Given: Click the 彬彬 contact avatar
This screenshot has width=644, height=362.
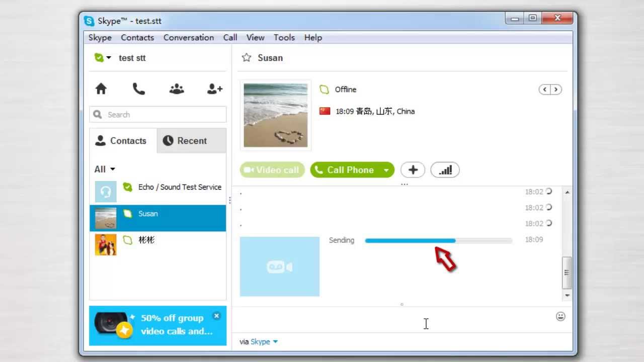Looking at the screenshot, I should click(106, 244).
